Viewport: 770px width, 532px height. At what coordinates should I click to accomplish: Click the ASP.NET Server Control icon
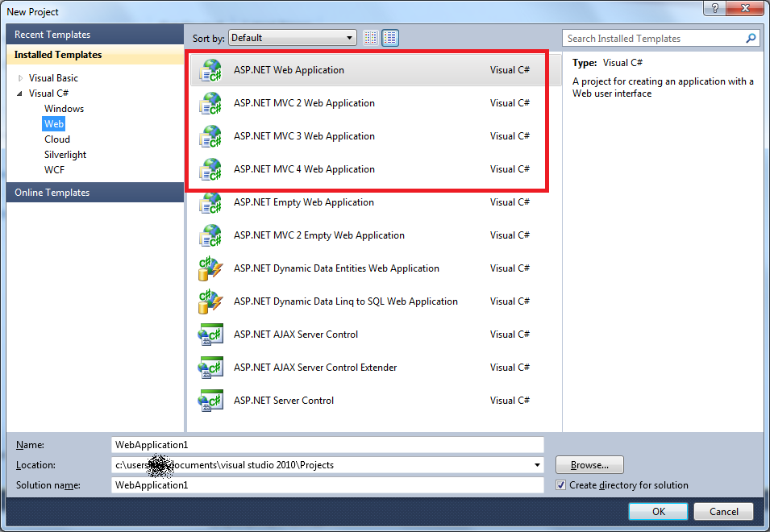(210, 401)
